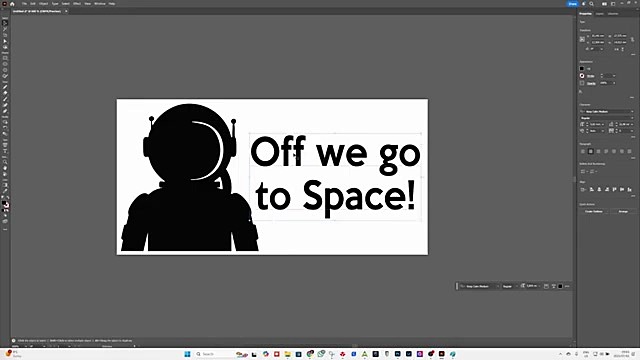This screenshot has height=360, width=640.
Task: Click horizontal align center icon in Align
Action: pyautogui.click(x=599, y=189)
